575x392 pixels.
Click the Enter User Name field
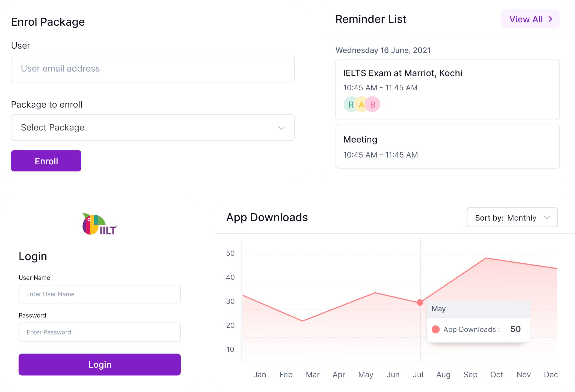99,294
